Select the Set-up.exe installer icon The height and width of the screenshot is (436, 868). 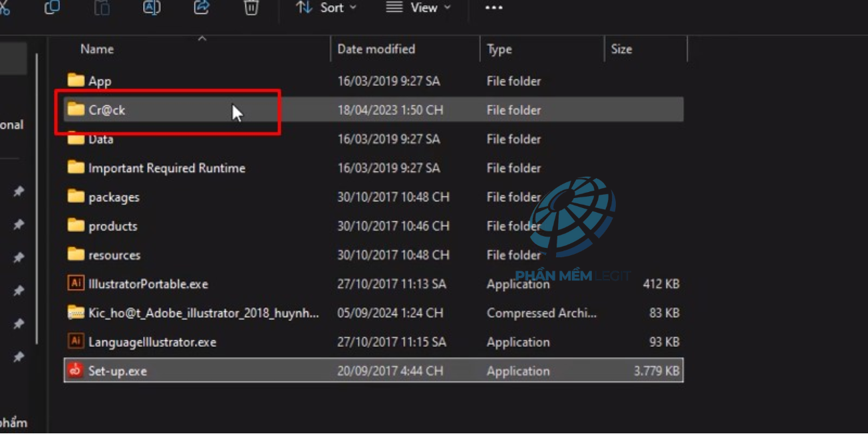(x=76, y=371)
